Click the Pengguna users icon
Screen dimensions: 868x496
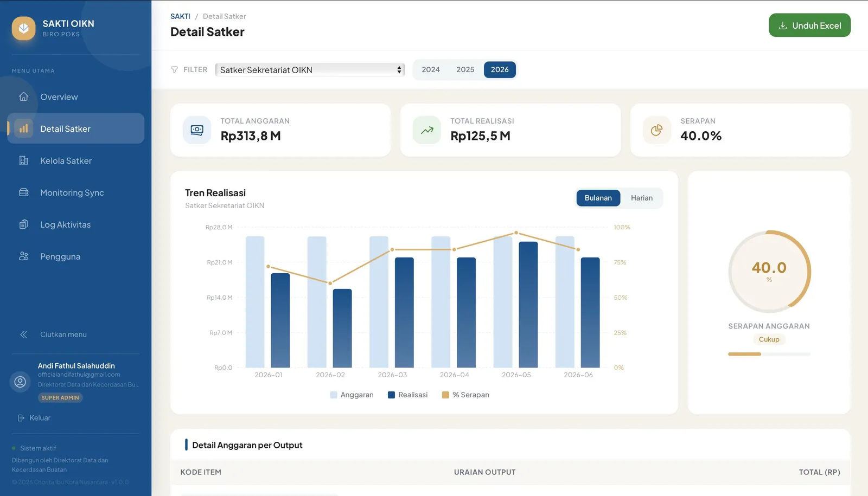(x=23, y=256)
